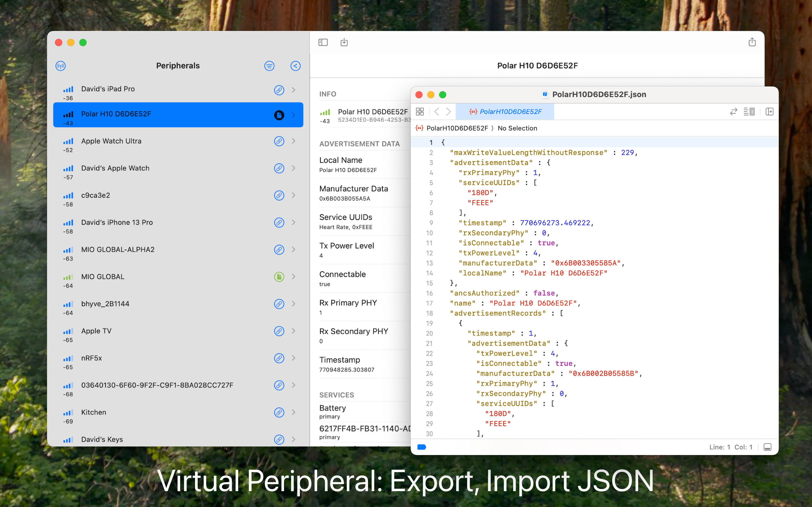
Task: Select the PolarH10D6D6E52F editor tab
Action: pos(505,112)
